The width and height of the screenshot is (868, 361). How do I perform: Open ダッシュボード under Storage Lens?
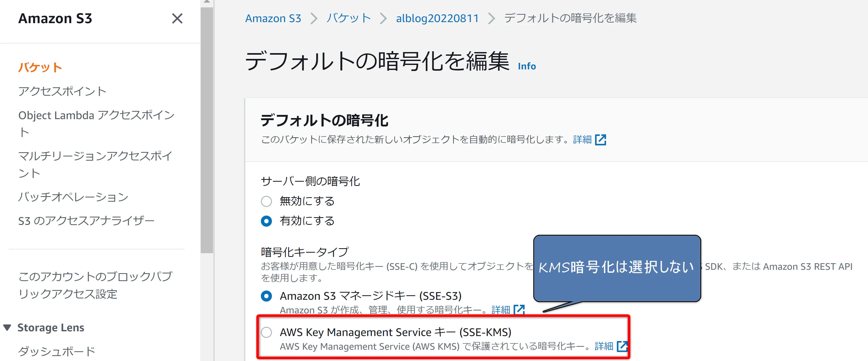pos(56,351)
